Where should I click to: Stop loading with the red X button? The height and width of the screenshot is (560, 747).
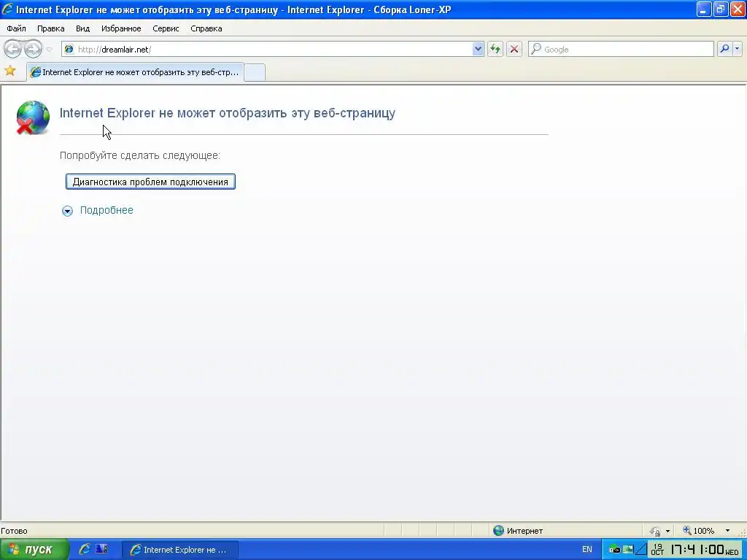514,49
